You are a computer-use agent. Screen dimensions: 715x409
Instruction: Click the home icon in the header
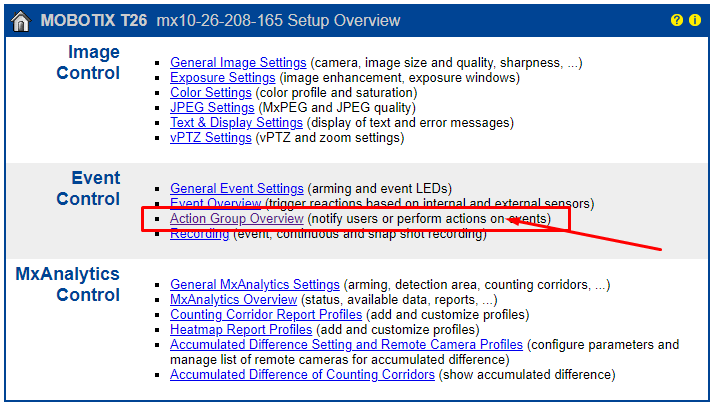[21, 21]
